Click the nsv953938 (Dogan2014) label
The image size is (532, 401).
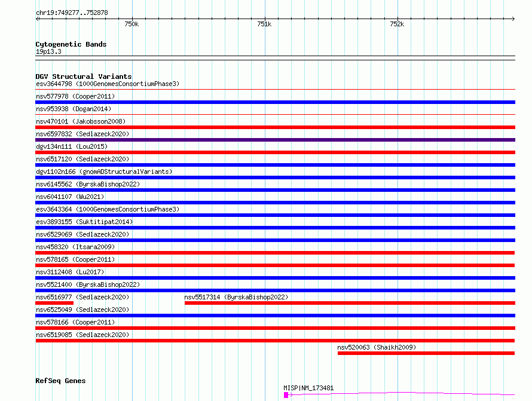[x=74, y=109]
